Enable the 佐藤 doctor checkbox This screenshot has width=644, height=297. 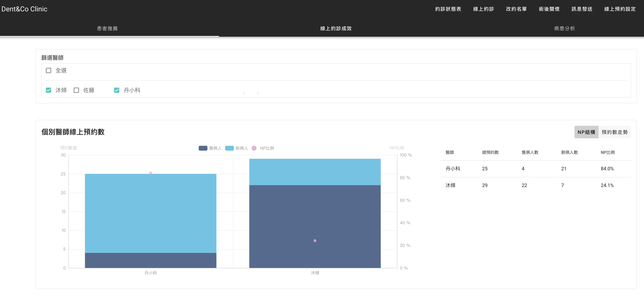76,90
